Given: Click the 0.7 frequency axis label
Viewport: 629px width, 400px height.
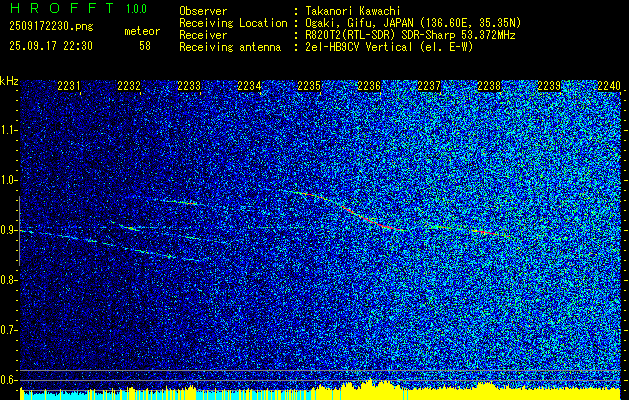Looking at the screenshot, I should 8,330.
